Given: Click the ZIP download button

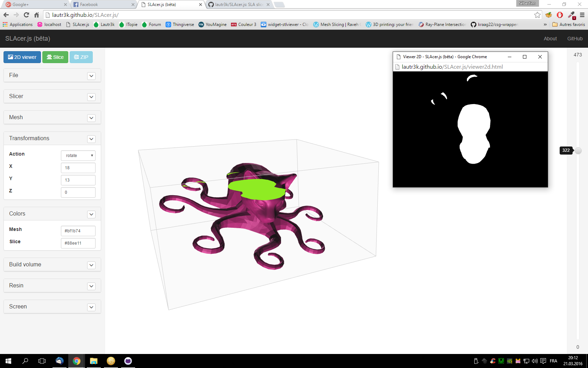Looking at the screenshot, I should tap(81, 57).
